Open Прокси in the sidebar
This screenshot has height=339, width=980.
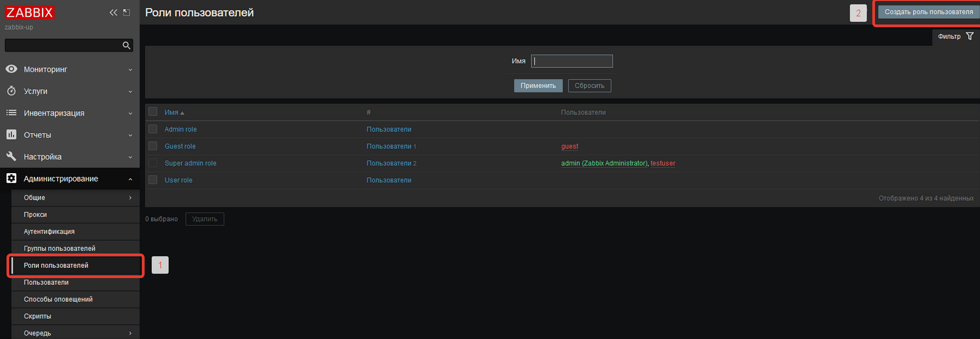(75, 214)
